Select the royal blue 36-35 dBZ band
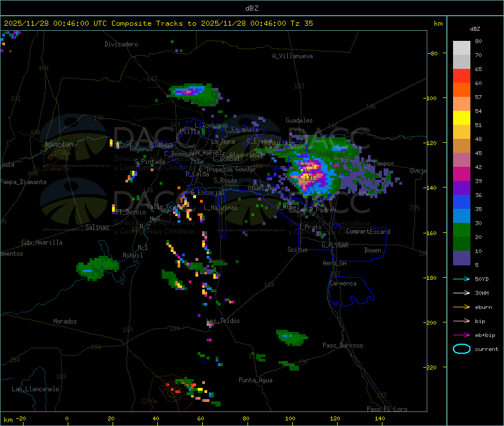The height and width of the screenshot is (426, 504). pyautogui.click(x=461, y=202)
